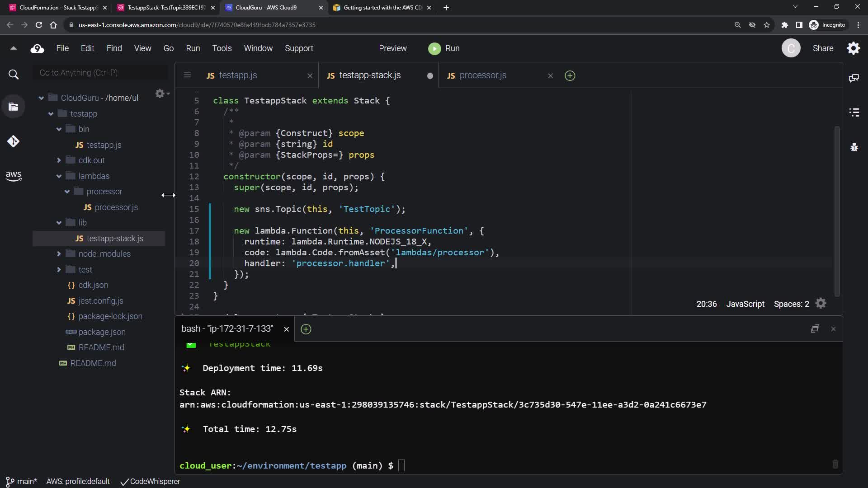The image size is (868, 488).
Task: Open the AWS Toolkit sidebar panel
Action: (x=14, y=176)
